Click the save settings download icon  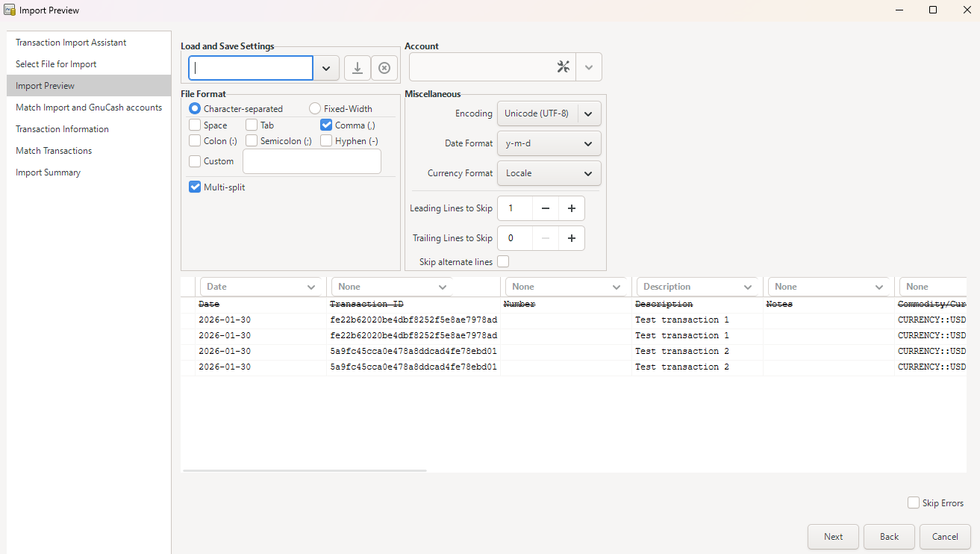358,68
